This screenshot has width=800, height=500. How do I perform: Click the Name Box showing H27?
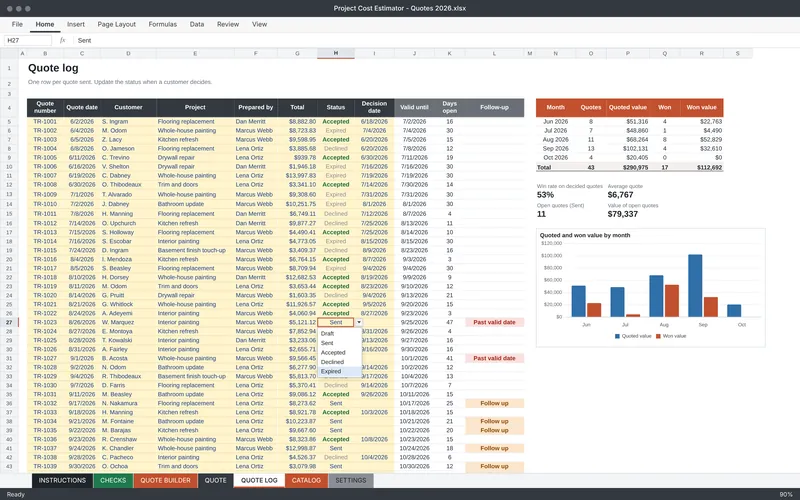click(28, 40)
